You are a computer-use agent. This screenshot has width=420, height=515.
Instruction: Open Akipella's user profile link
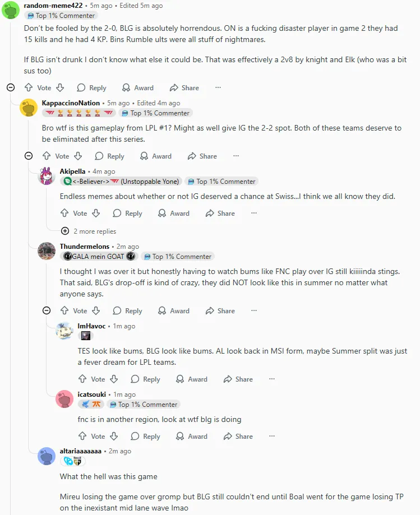click(73, 171)
